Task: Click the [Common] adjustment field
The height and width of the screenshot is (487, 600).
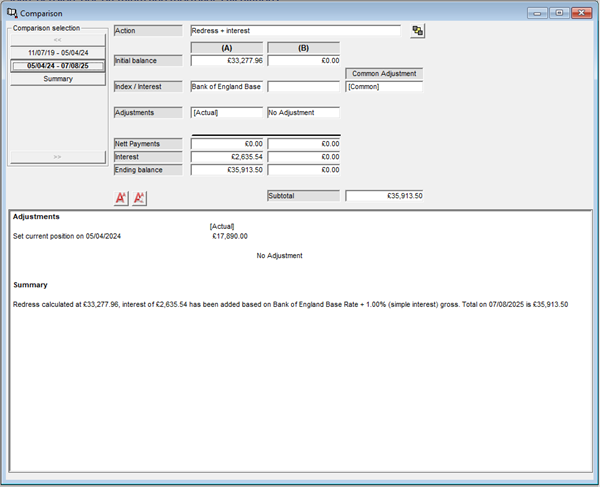Action: coord(384,86)
